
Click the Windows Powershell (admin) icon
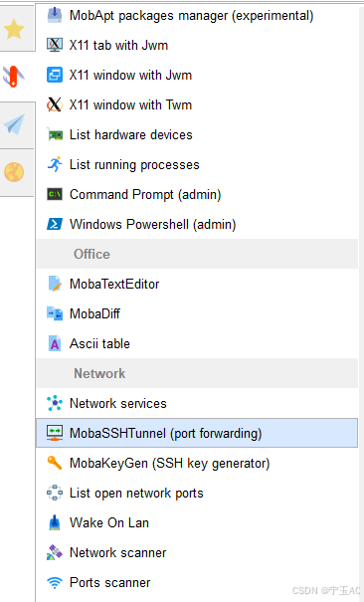tap(55, 224)
